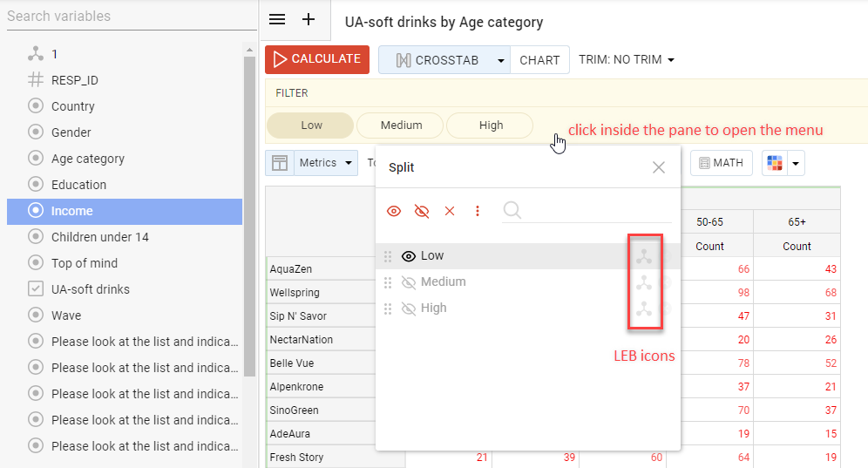Click the red X delete icon in Split
This screenshot has height=468, width=868.
coord(450,211)
